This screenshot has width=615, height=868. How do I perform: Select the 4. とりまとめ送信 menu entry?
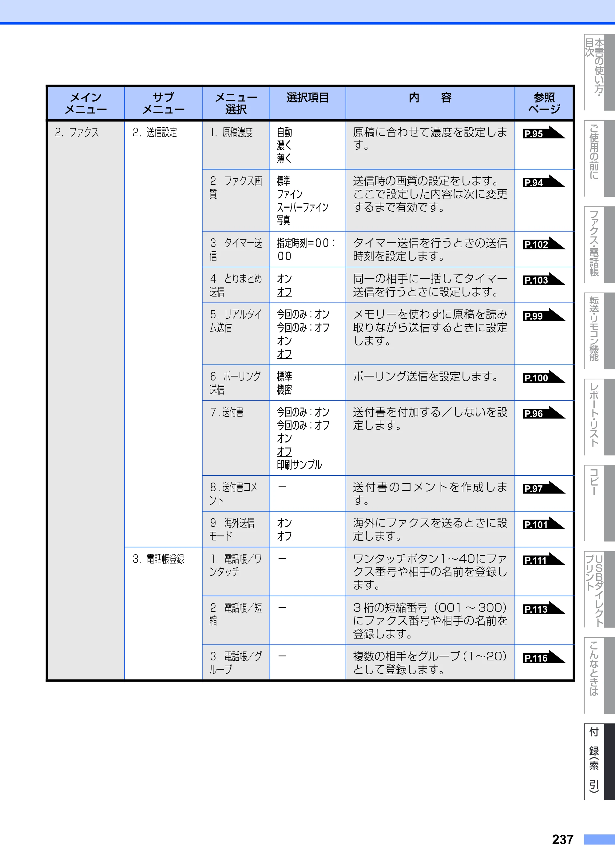tap(236, 285)
